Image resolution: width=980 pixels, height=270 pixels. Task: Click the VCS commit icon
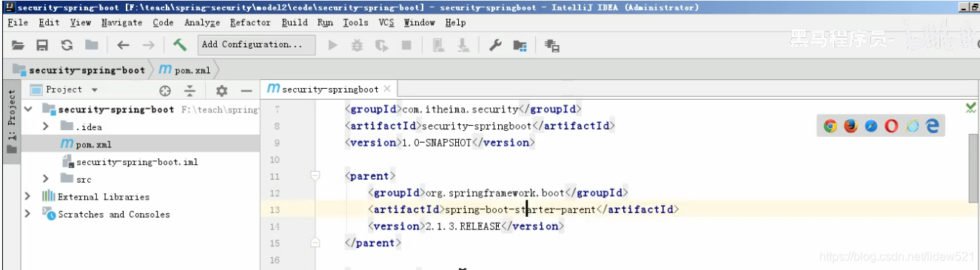[463, 45]
